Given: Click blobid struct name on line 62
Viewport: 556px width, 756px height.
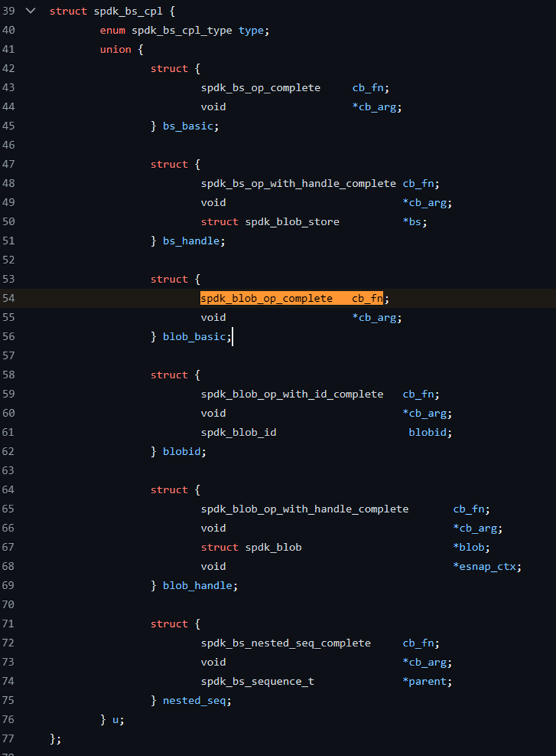Looking at the screenshot, I should tap(181, 452).
